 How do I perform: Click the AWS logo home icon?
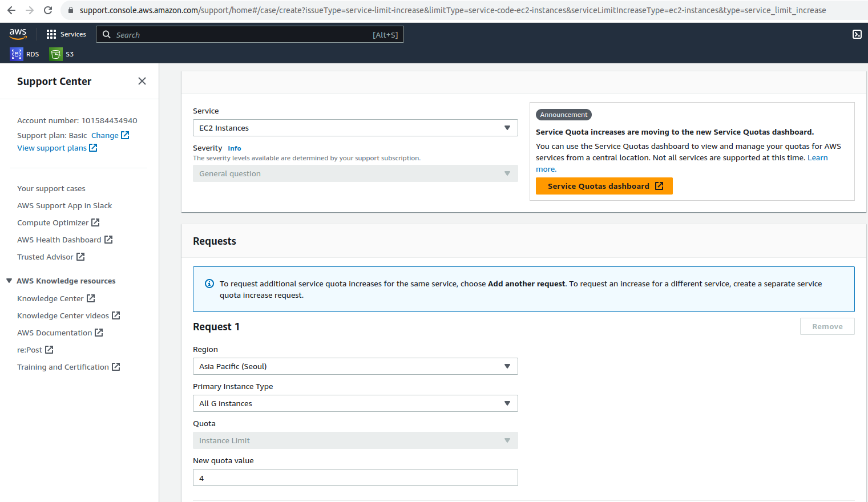18,34
